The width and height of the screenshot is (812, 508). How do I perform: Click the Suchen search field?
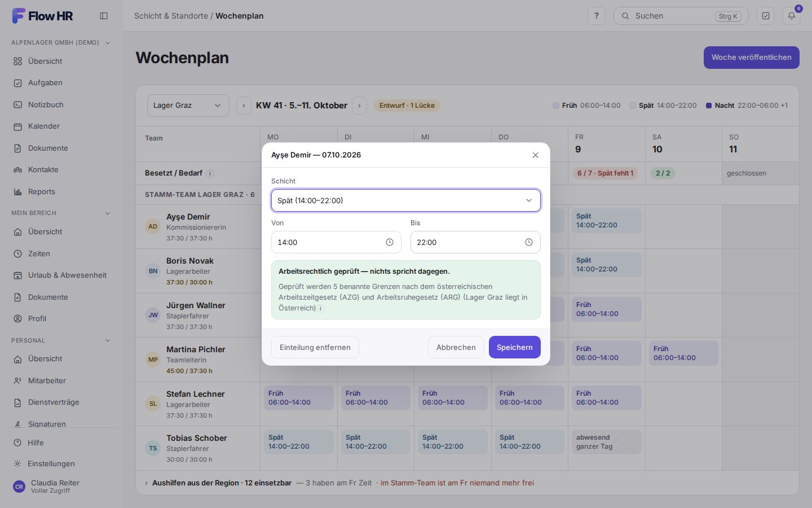681,16
